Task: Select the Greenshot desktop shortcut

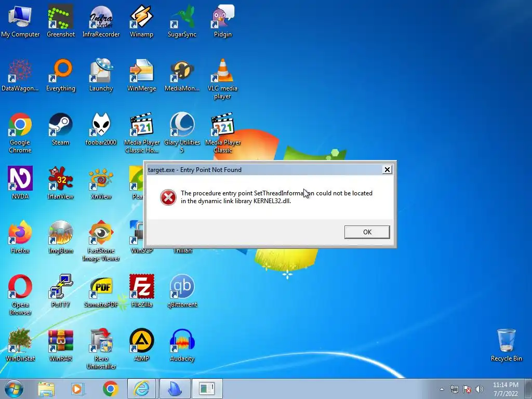Action: (x=60, y=21)
